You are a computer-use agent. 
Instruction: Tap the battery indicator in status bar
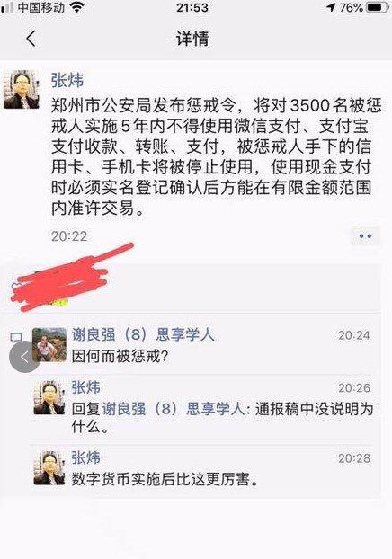(x=379, y=7)
